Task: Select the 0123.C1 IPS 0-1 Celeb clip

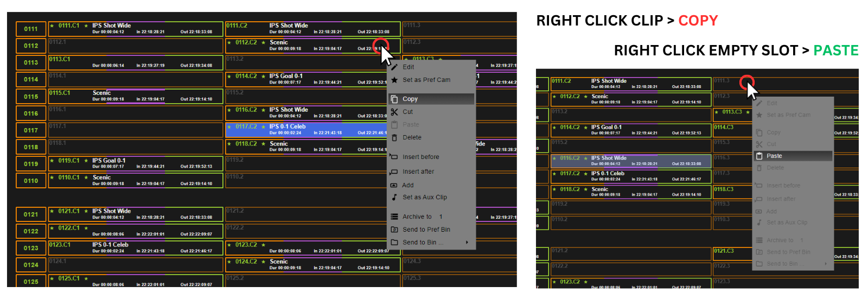Action: 136,248
